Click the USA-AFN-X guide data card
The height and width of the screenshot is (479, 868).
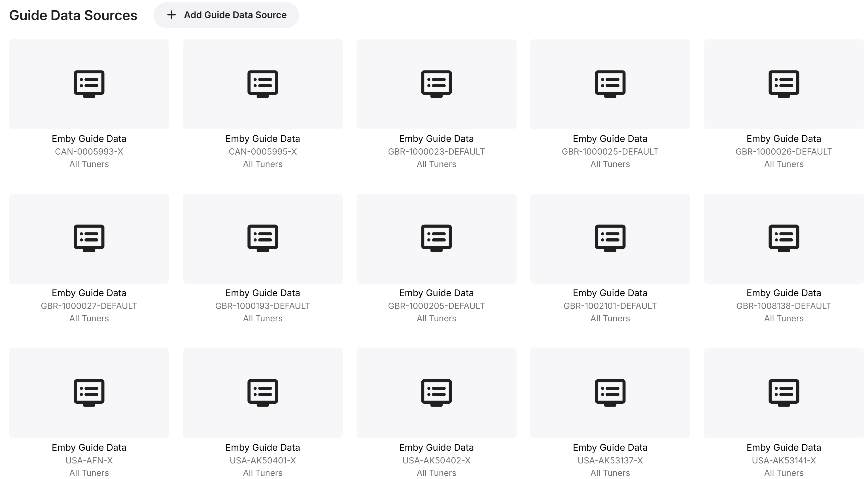[x=89, y=392]
